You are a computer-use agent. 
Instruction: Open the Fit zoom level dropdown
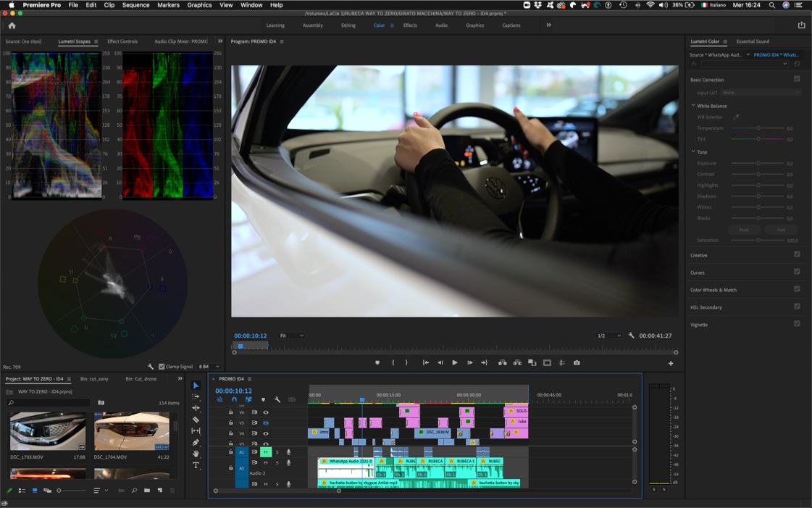292,336
